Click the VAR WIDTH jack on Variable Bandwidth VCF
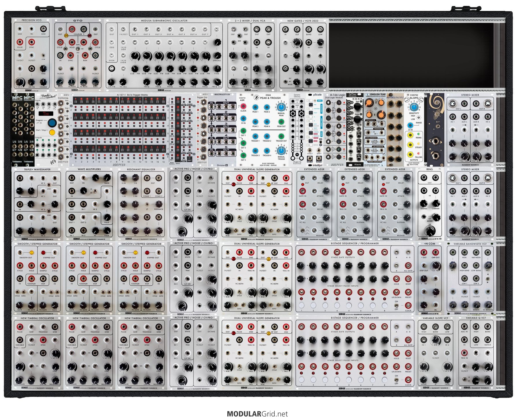Image resolution: width=515 pixels, height=420 pixels. coord(476,253)
